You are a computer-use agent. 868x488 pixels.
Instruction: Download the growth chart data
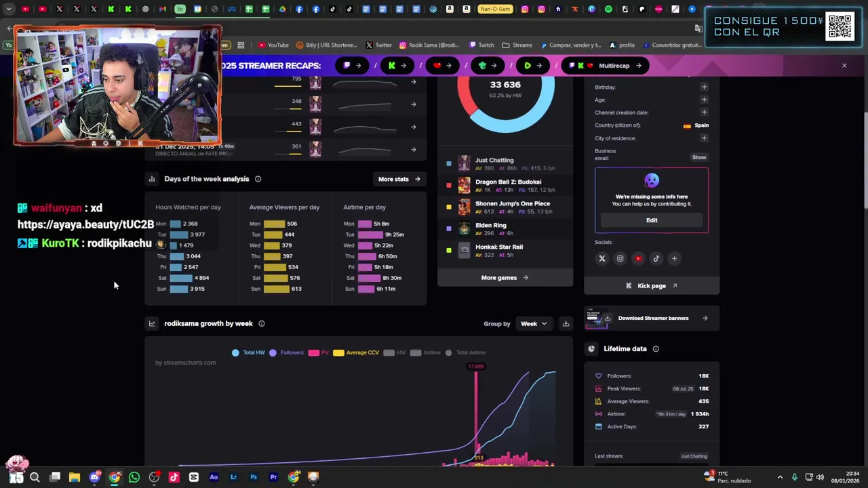(566, 324)
